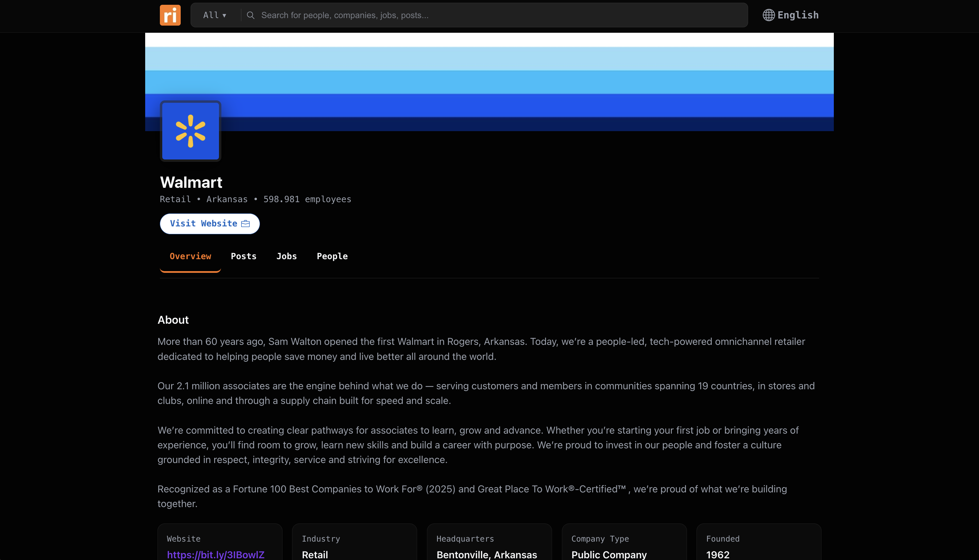Click the search magnifier icon
Viewport: 979px width, 560px height.
pos(250,15)
